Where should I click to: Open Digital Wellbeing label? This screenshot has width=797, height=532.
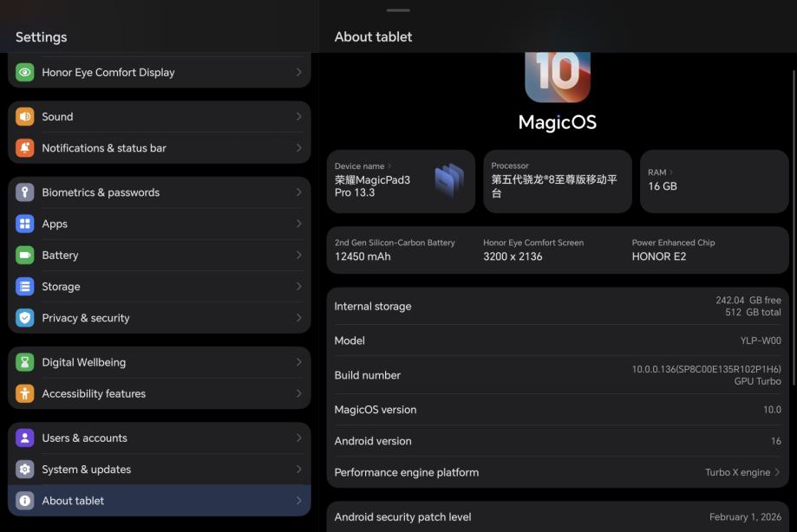[84, 362]
